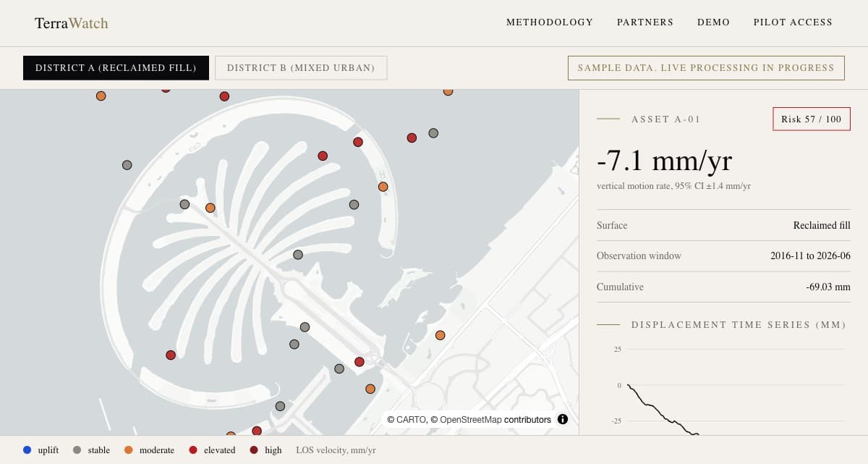Image resolution: width=868 pixels, height=464 pixels.
Task: Open the CARTO attribution link
Action: click(x=412, y=420)
